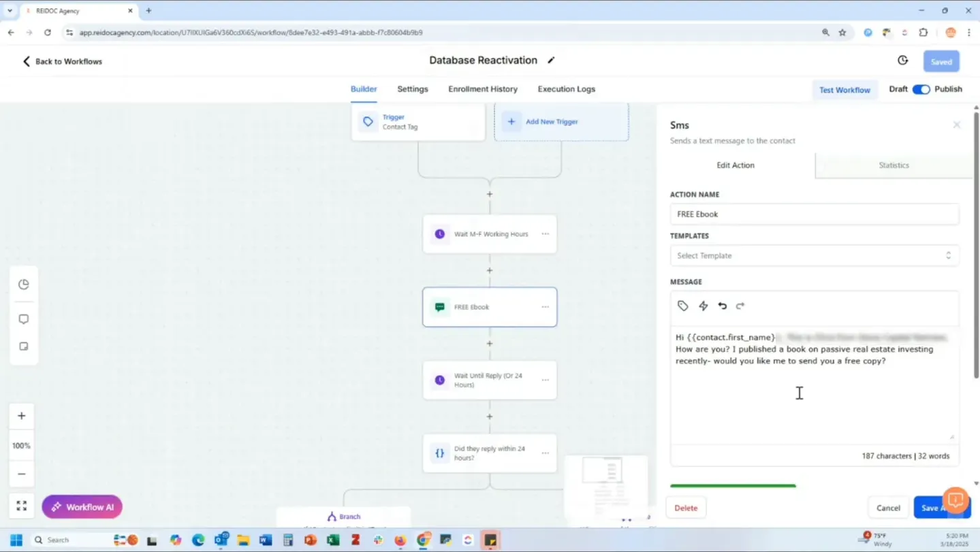Image resolution: width=980 pixels, height=552 pixels.
Task: Click the Action Name field with FREE Ebook
Action: pyautogui.click(x=815, y=214)
